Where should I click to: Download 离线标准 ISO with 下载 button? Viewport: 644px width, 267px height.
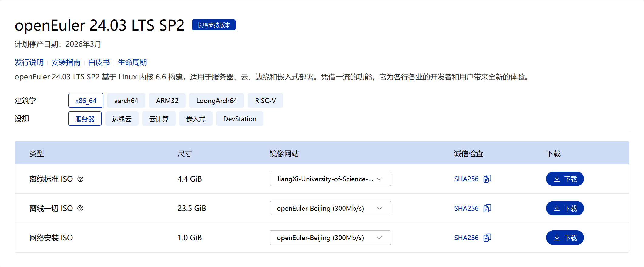pyautogui.click(x=565, y=179)
